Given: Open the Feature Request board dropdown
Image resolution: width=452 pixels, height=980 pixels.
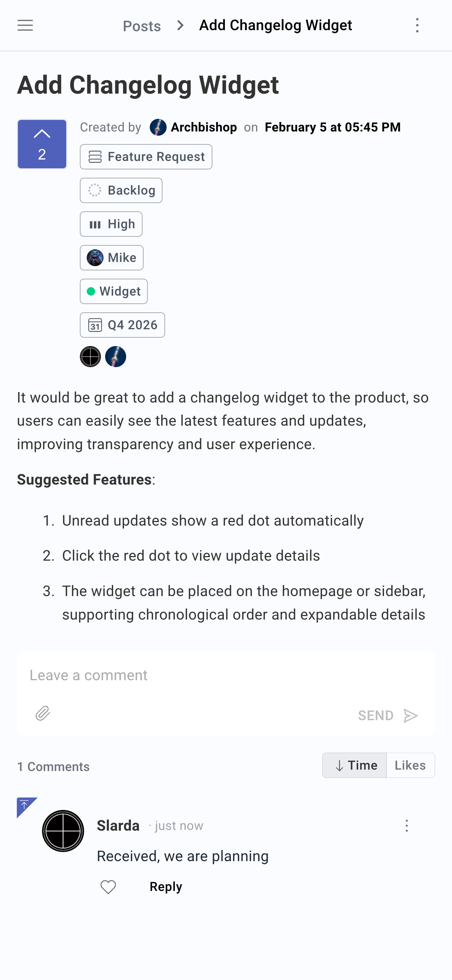Looking at the screenshot, I should pyautogui.click(x=146, y=157).
